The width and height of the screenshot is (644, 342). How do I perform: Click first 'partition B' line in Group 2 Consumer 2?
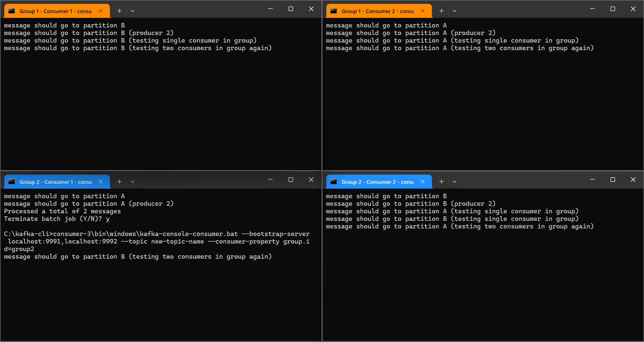tap(386, 196)
